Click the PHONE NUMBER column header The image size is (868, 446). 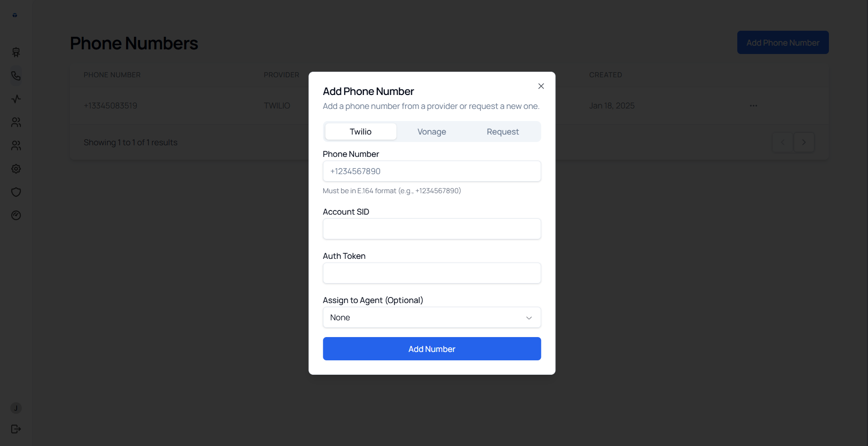(112, 75)
